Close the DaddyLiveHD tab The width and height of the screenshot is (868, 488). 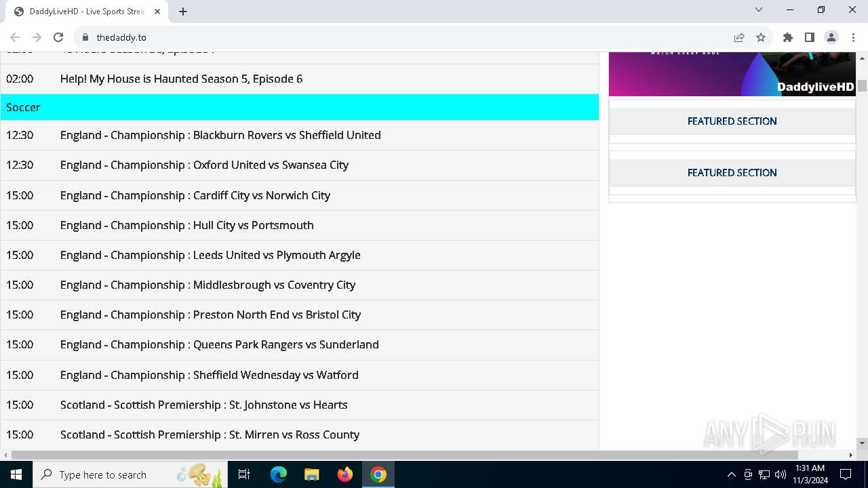pyautogui.click(x=158, y=12)
